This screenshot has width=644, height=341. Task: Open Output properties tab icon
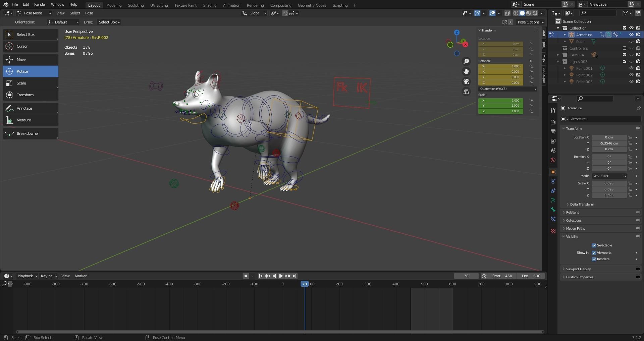[x=553, y=131]
